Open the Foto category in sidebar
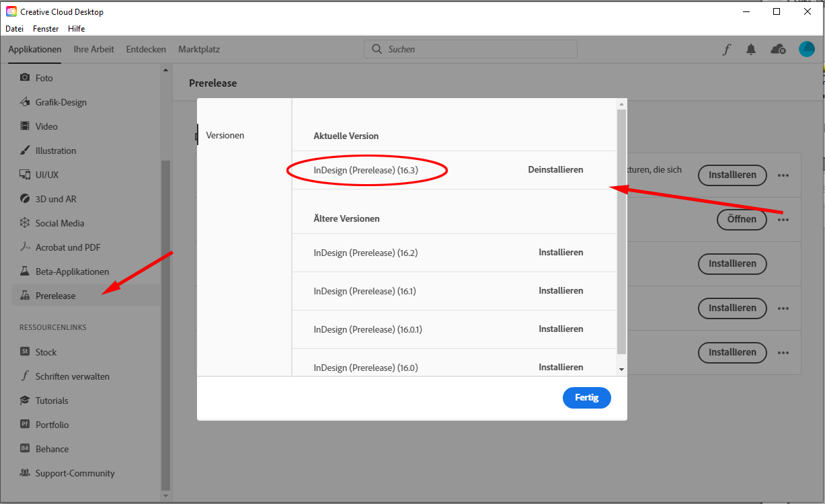This screenshot has width=825, height=504. coord(44,78)
